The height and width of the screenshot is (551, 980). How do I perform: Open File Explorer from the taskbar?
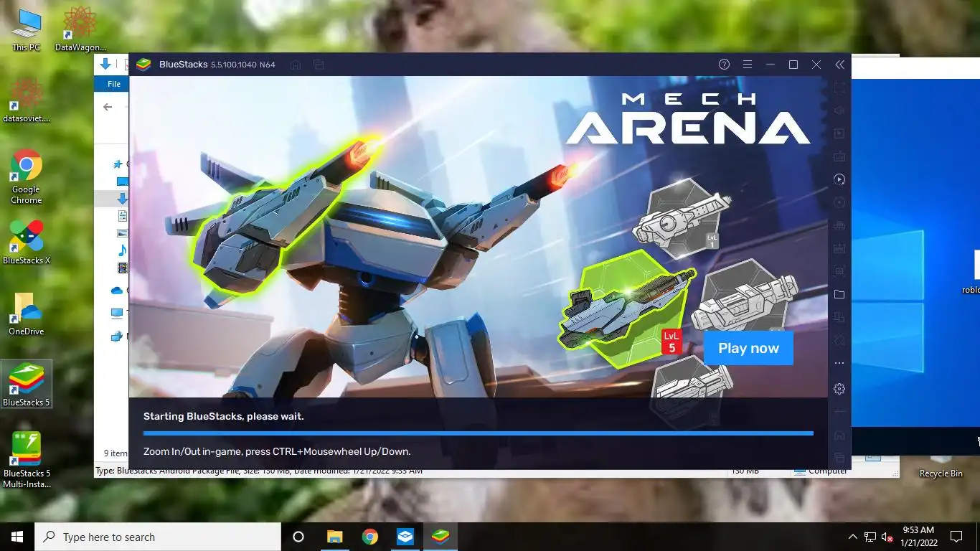334,537
